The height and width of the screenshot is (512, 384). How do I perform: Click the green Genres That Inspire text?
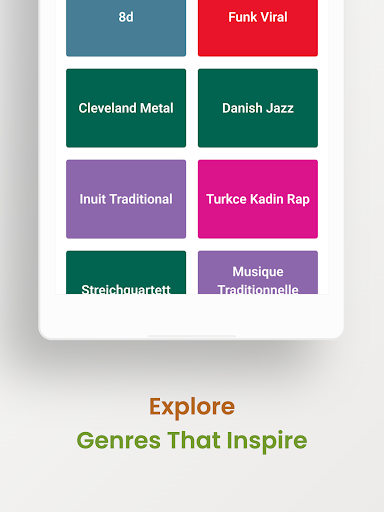pyautogui.click(x=192, y=441)
